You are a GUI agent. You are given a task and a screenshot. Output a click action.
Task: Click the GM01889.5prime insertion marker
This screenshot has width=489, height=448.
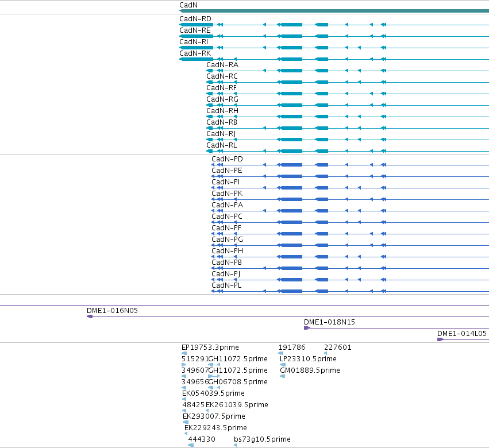pos(283,376)
